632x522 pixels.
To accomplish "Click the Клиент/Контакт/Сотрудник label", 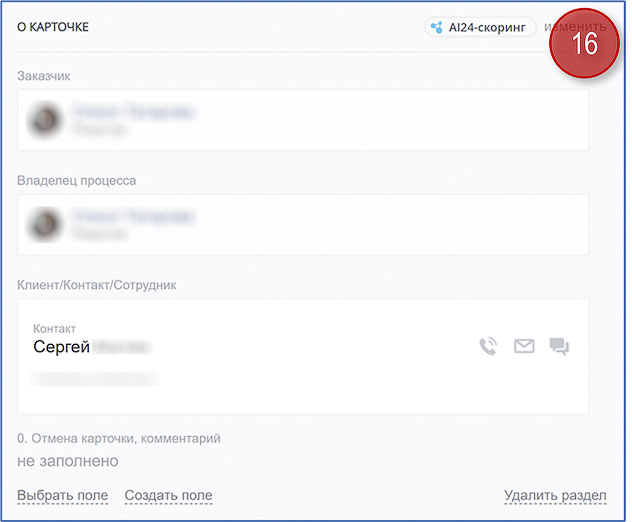I will (97, 285).
